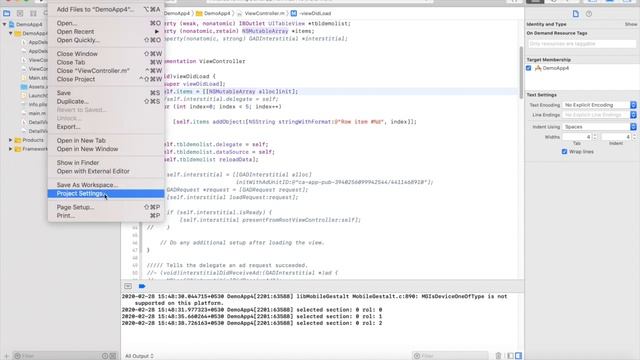Collapse the DemoApp4 group folder
The height and width of the screenshot is (360, 640).
coord(11,33)
